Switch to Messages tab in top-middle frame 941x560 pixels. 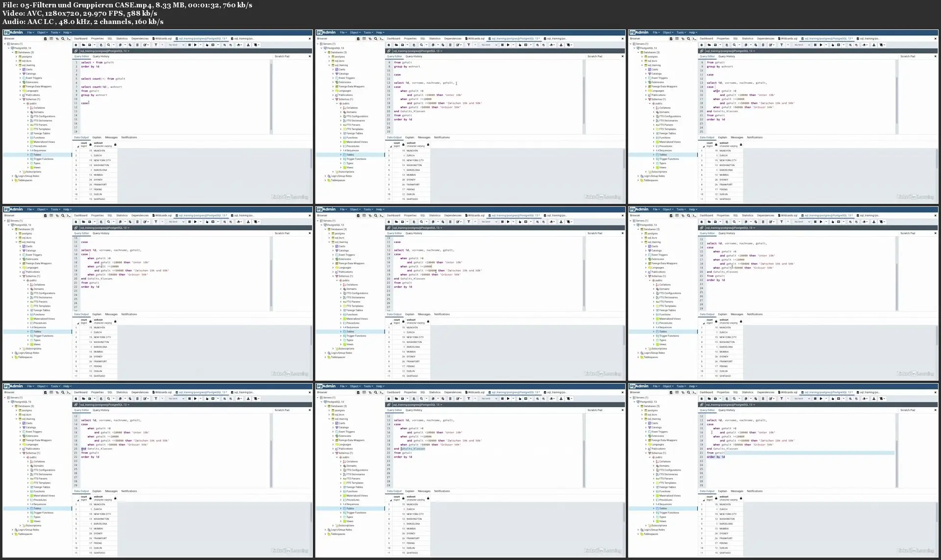[x=424, y=138]
